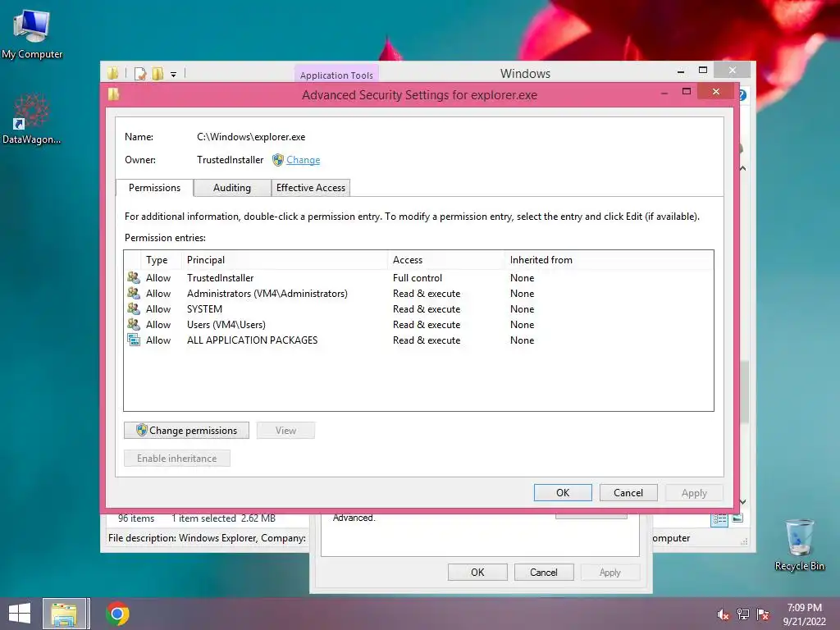The image size is (840, 630).
Task: Click the user icon of the SYSTEM row
Action: 134,308
